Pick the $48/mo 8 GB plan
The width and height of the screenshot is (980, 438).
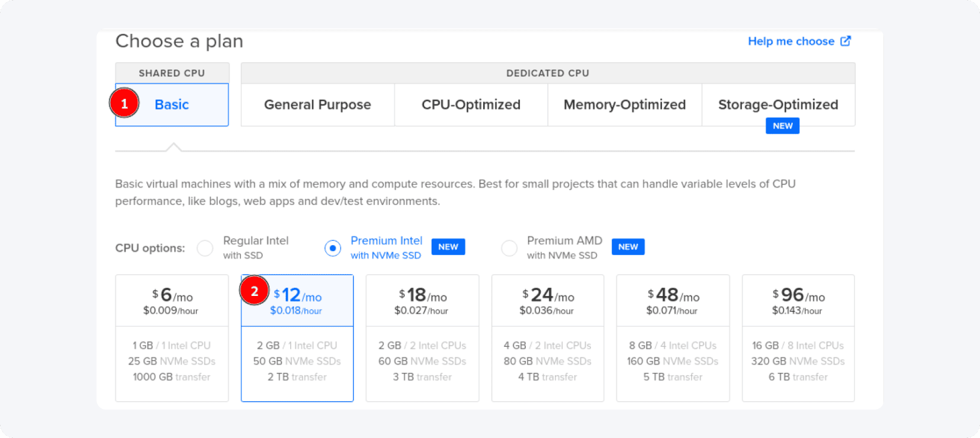pos(673,337)
